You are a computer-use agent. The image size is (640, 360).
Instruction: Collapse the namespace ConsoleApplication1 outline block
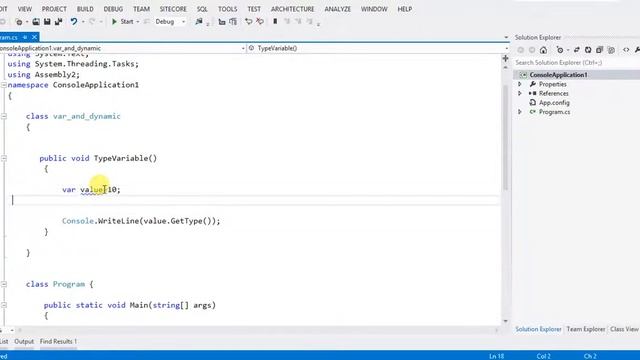click(x=4, y=85)
